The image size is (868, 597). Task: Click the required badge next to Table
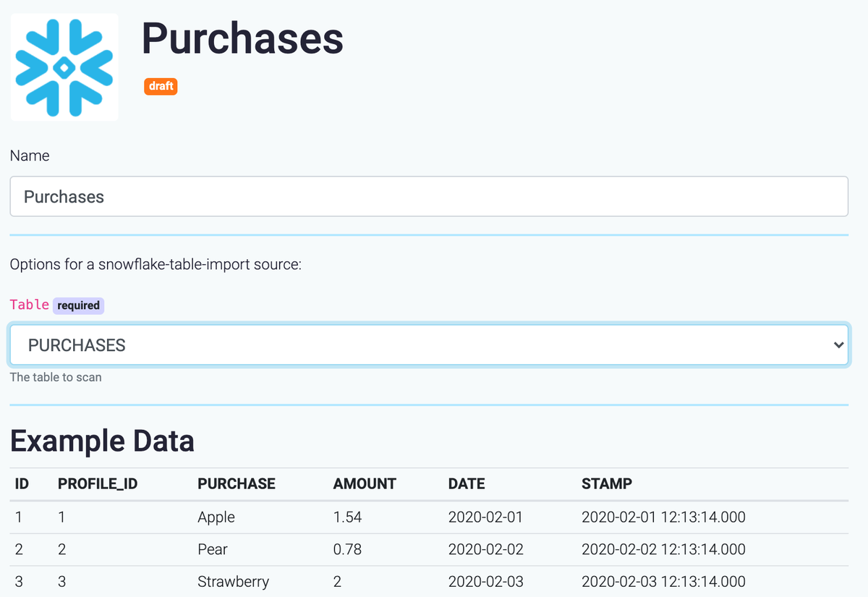[78, 305]
